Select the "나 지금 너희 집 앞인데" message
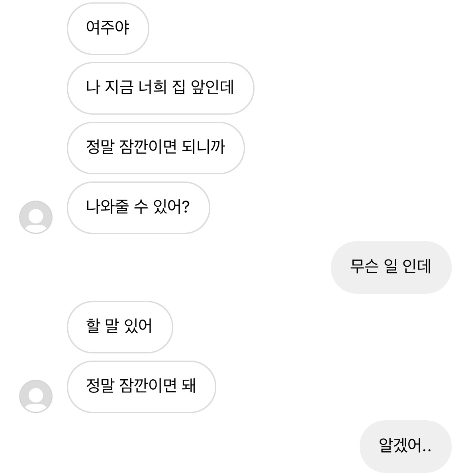466x476 pixels. pos(160,88)
